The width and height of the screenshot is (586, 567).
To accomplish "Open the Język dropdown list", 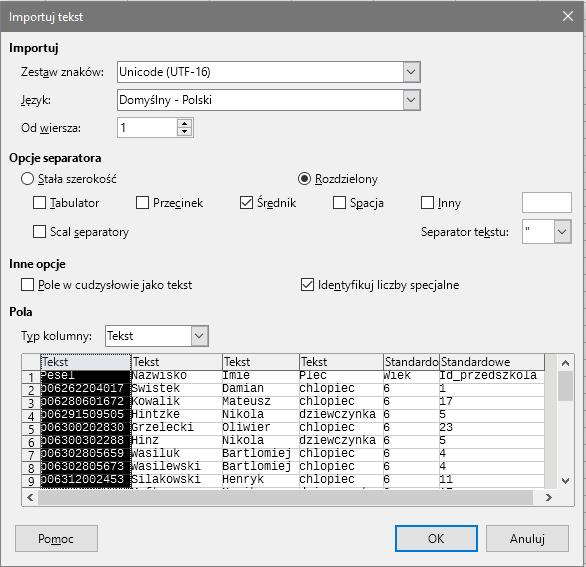I will click(x=411, y=100).
